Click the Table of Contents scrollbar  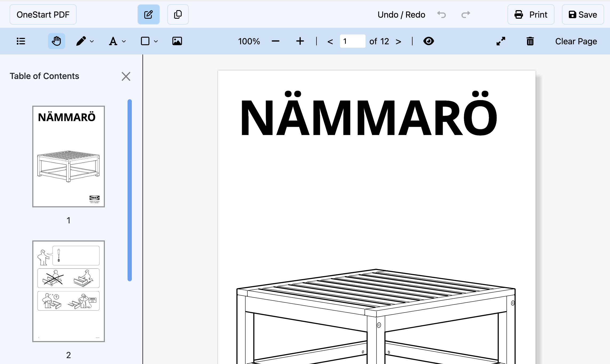pyautogui.click(x=130, y=190)
